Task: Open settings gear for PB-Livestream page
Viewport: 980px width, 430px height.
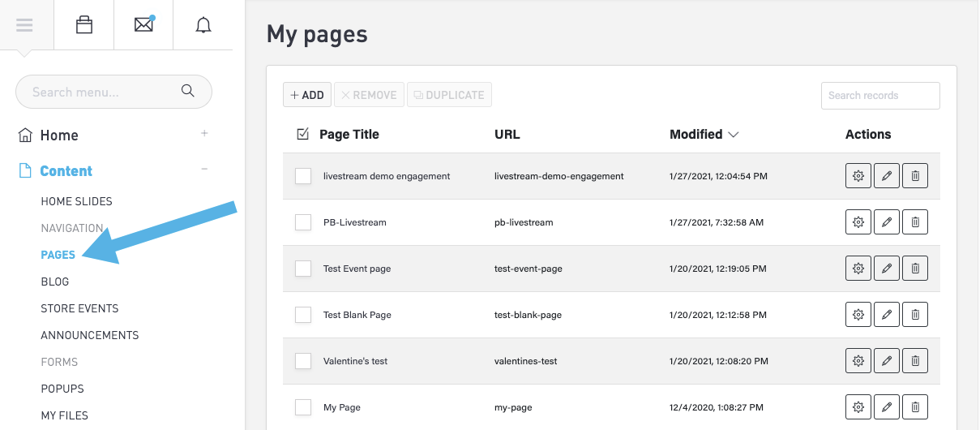Action: tap(858, 222)
